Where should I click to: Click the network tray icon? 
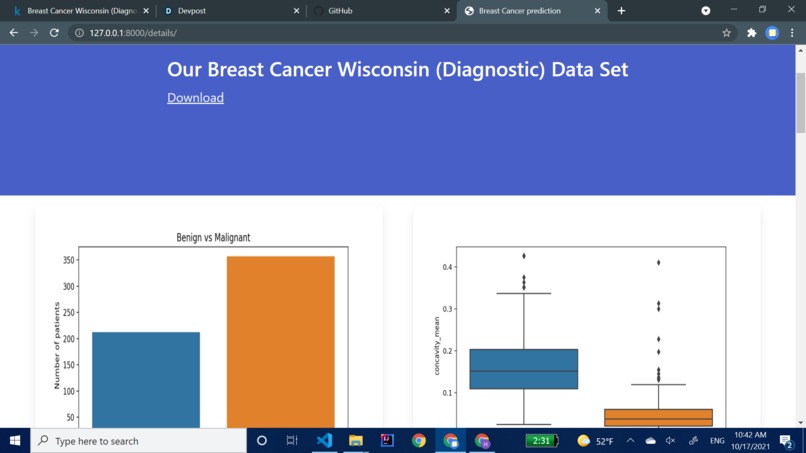(x=693, y=441)
